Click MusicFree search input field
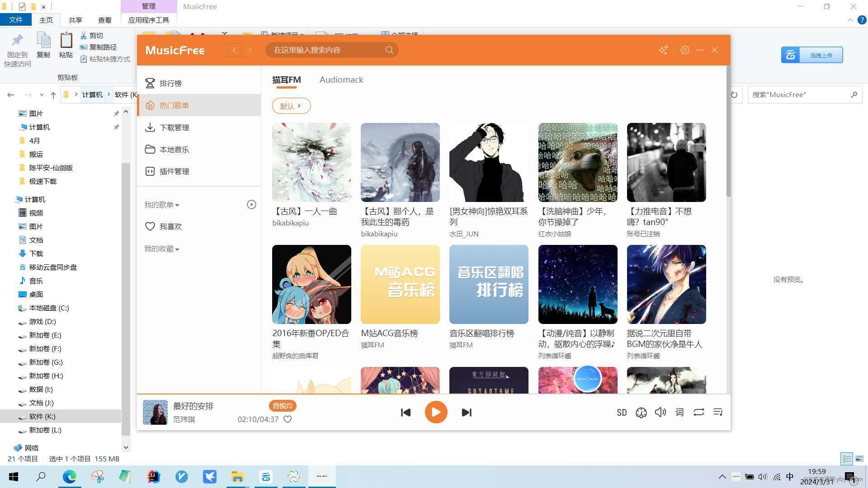 325,50
